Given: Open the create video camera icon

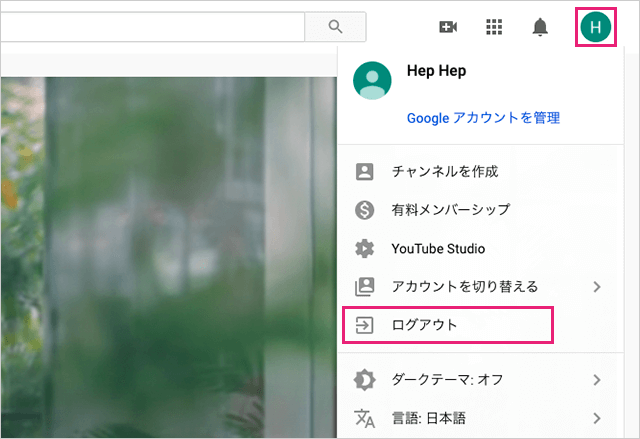Looking at the screenshot, I should pos(447,27).
